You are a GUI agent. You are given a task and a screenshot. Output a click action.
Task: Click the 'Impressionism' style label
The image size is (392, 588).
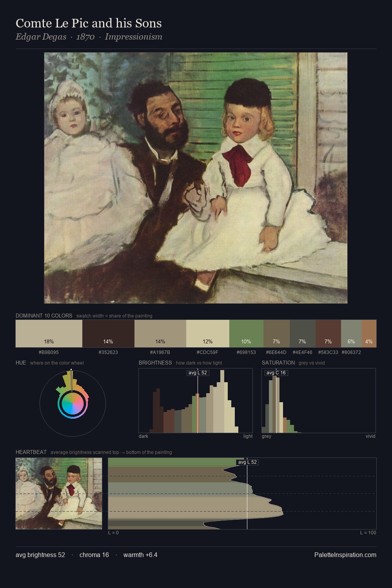coord(133,37)
